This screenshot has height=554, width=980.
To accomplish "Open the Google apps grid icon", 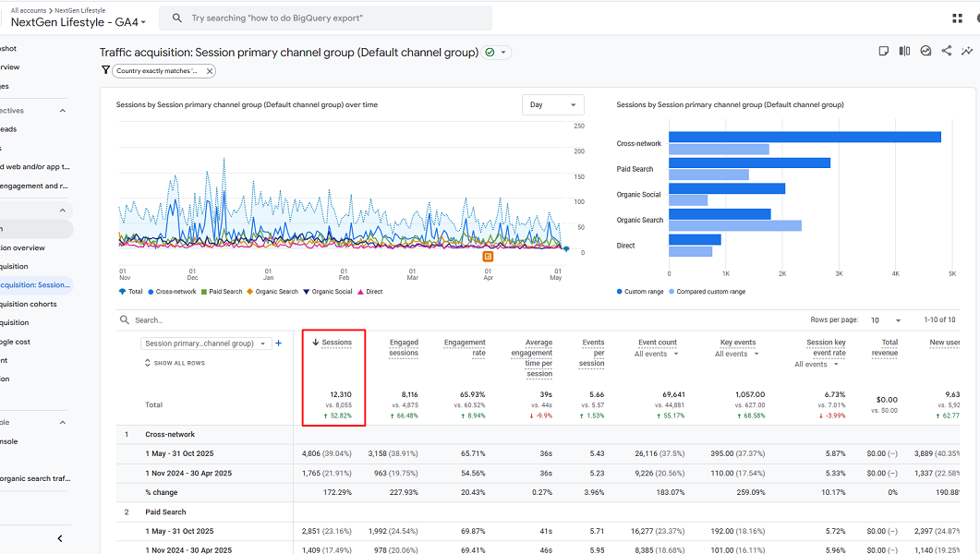I will 957,18.
